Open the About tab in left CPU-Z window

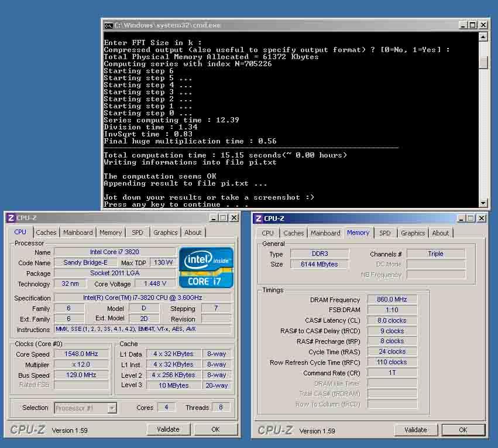tap(193, 232)
